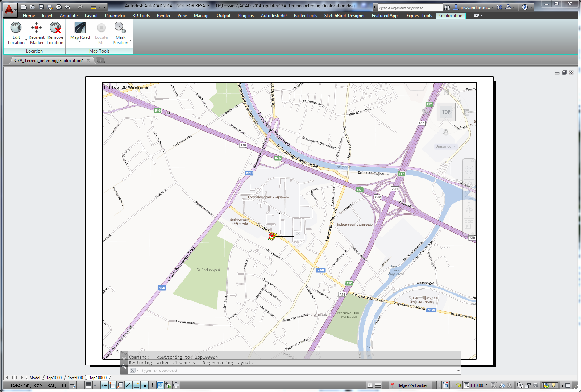Go to the first layout tab arrow
Viewport: 581px width, 392px height.
[x=6, y=378]
